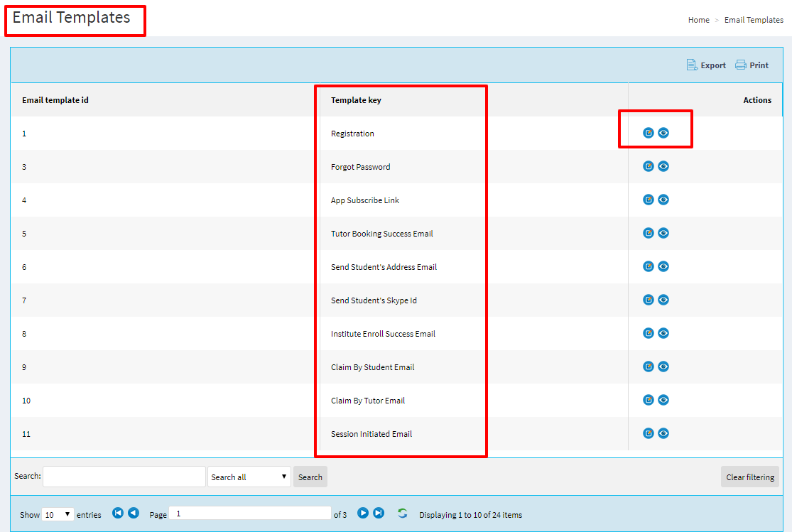Preview the Claim By Tutor Email template
792x532 pixels.
[663, 400]
